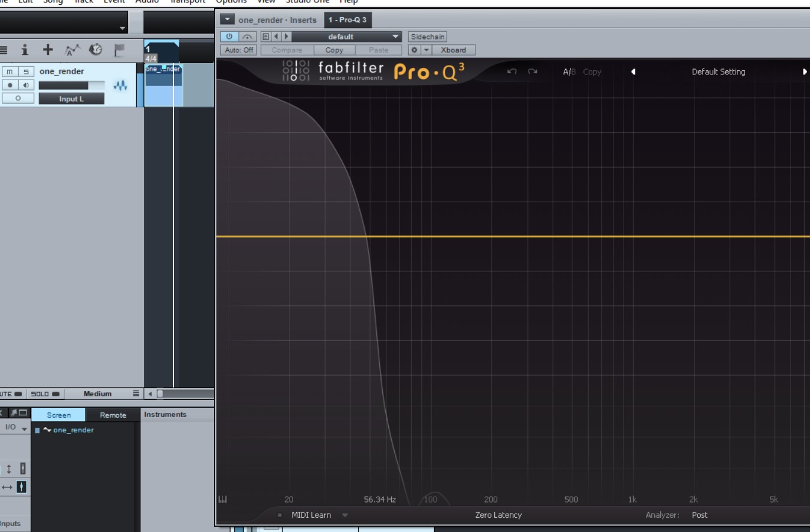Toggle A/B state in Pro-Q 3
The width and height of the screenshot is (810, 532).
569,72
